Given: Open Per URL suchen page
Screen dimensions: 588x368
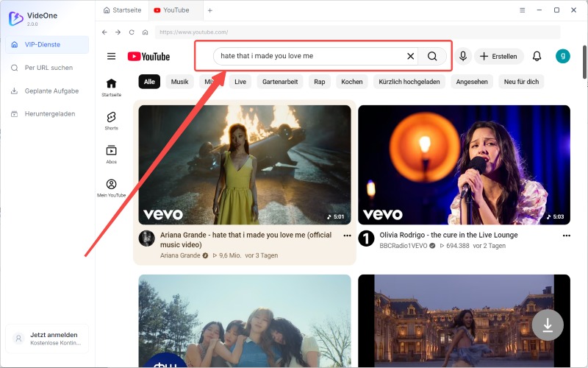Looking at the screenshot, I should click(47, 68).
